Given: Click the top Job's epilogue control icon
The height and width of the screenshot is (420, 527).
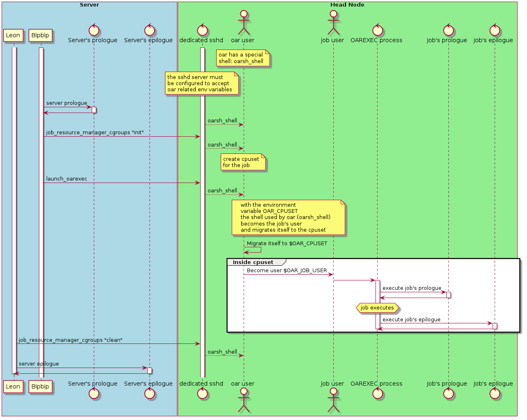Looking at the screenshot, I should pyautogui.click(x=495, y=30).
